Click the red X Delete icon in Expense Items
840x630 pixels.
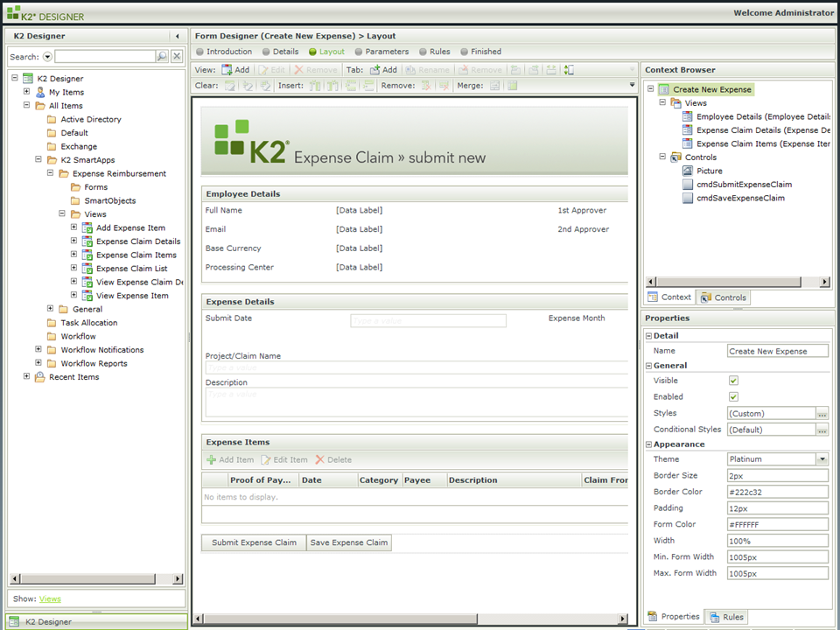tap(320, 459)
